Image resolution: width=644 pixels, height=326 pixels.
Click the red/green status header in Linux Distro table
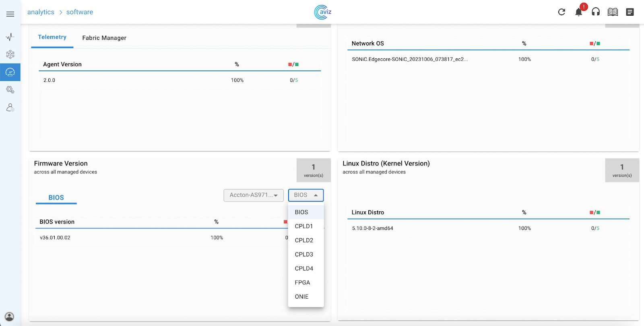tap(595, 213)
